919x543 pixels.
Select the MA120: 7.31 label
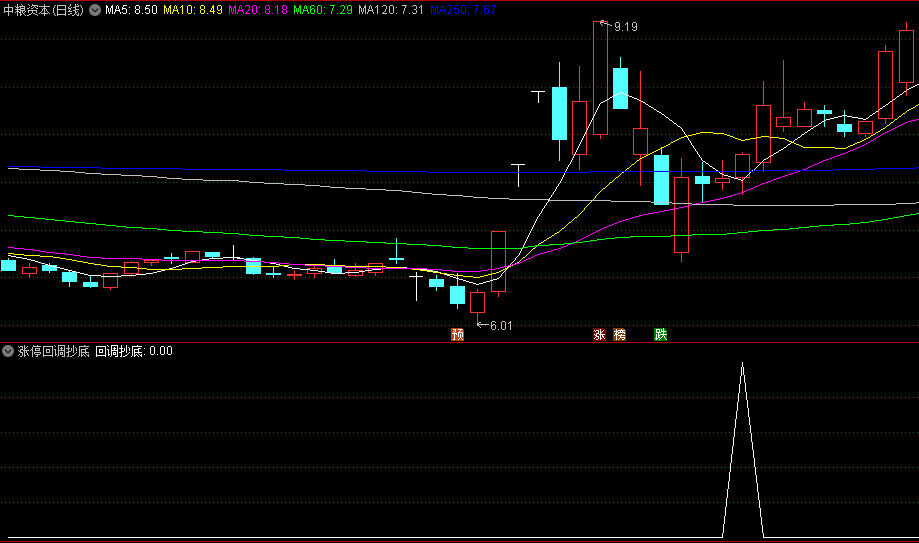(x=391, y=10)
